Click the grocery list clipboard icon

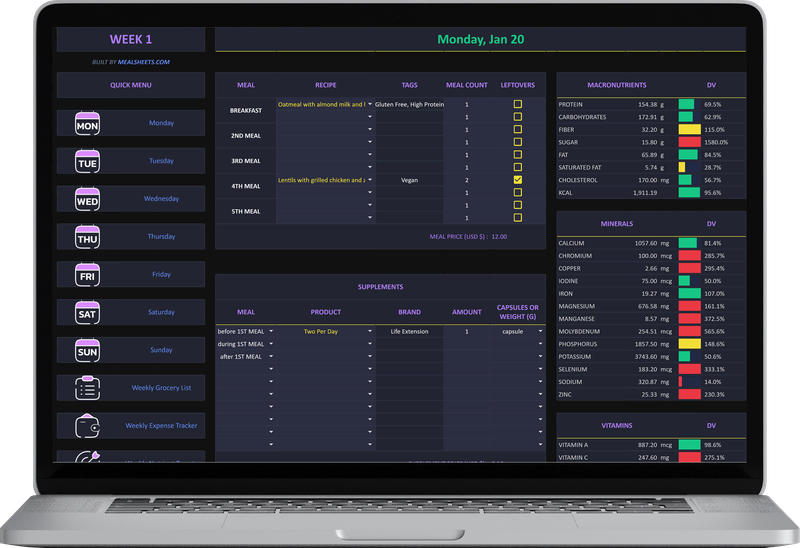pos(87,388)
